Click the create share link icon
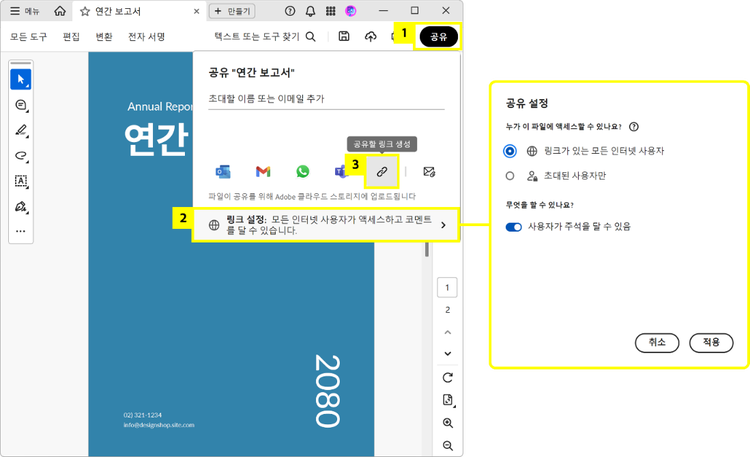750x457 pixels. [x=381, y=171]
